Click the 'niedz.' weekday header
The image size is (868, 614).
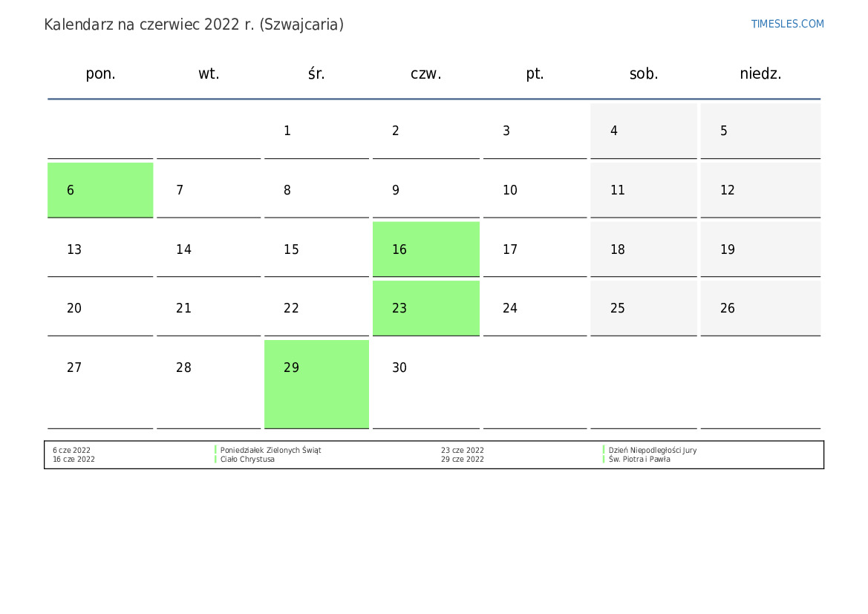pyautogui.click(x=760, y=74)
